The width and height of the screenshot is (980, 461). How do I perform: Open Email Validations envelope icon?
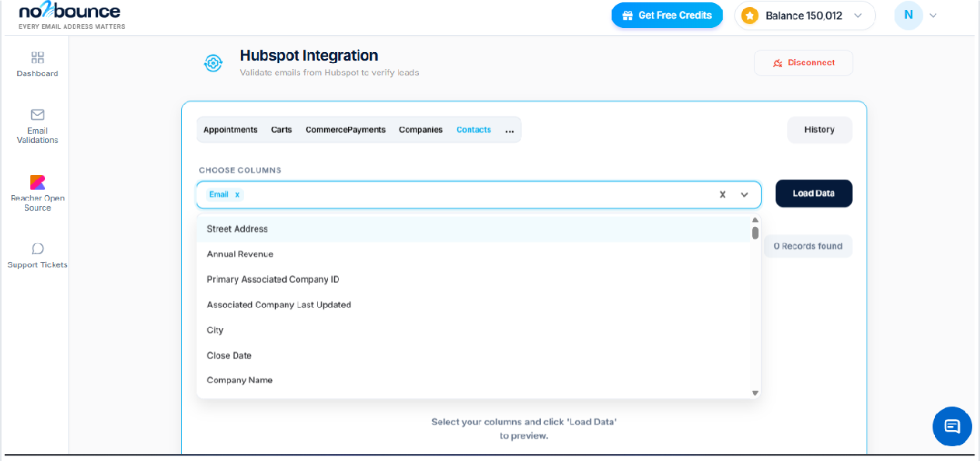[37, 114]
